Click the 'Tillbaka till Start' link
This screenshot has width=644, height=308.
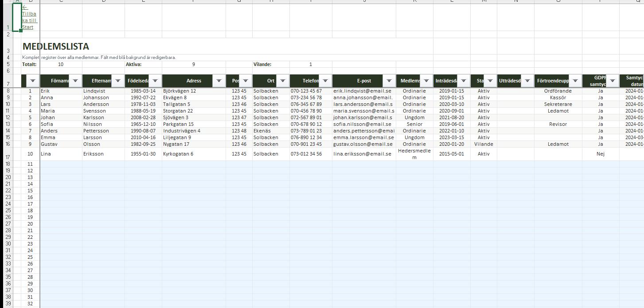click(x=29, y=20)
